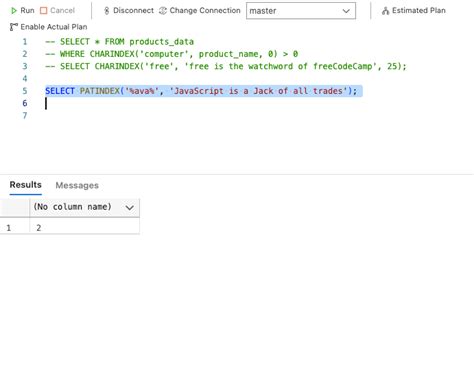Click line number 6 in gutter
The width and height of the screenshot is (474, 385).
25,103
